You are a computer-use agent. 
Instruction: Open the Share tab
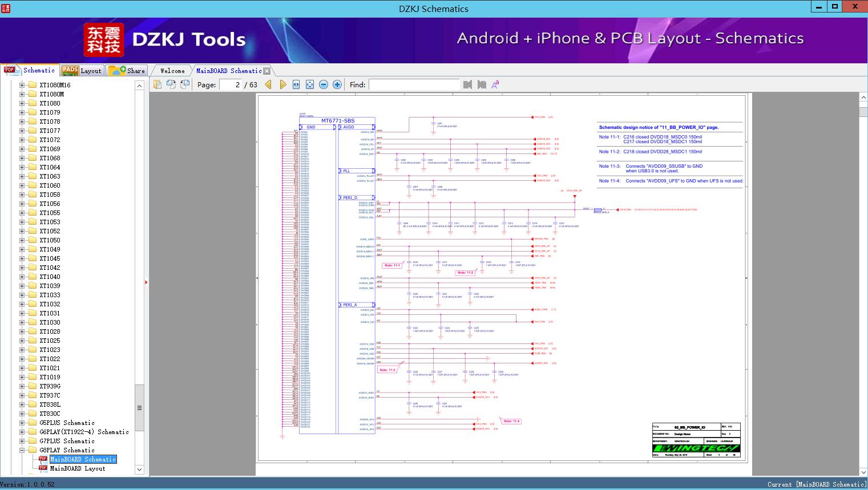click(x=127, y=71)
